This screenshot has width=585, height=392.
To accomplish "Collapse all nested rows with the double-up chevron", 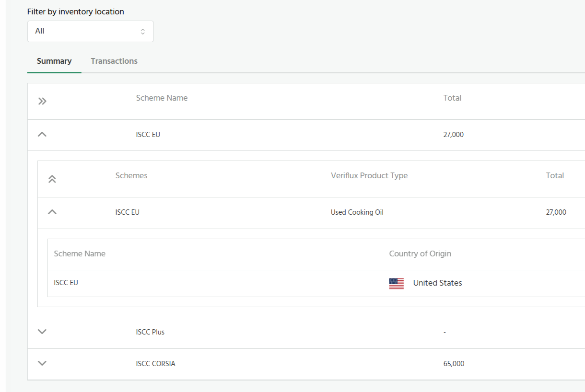I will click(52, 179).
